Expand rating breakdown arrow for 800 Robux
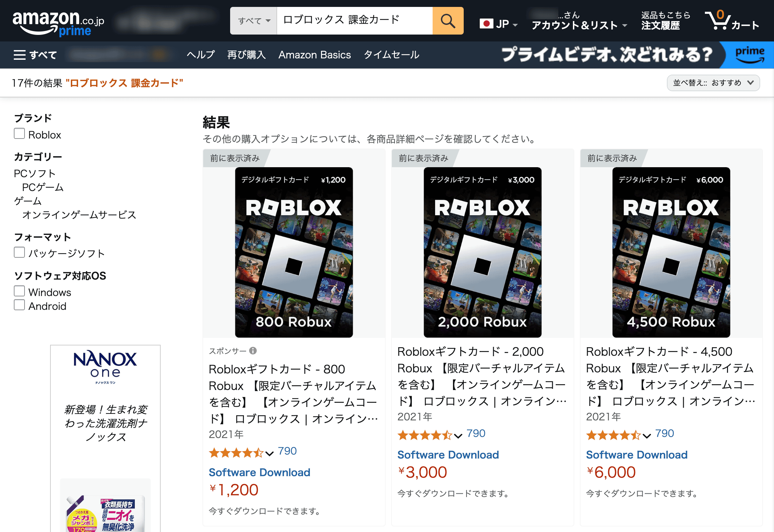 (270, 453)
